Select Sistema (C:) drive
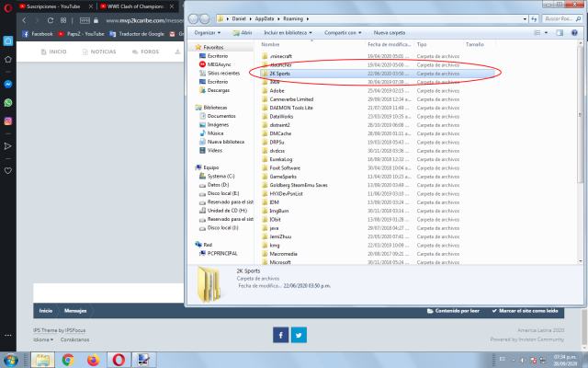 pos(220,176)
